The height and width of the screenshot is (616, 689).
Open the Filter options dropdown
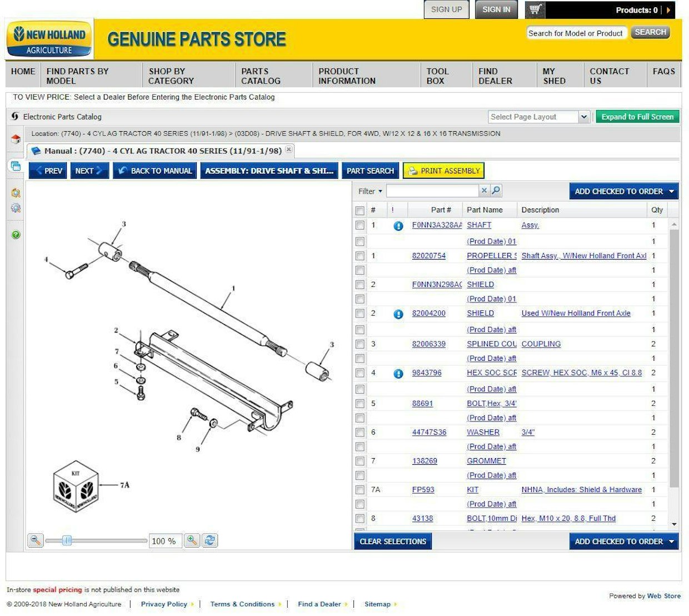click(x=370, y=191)
